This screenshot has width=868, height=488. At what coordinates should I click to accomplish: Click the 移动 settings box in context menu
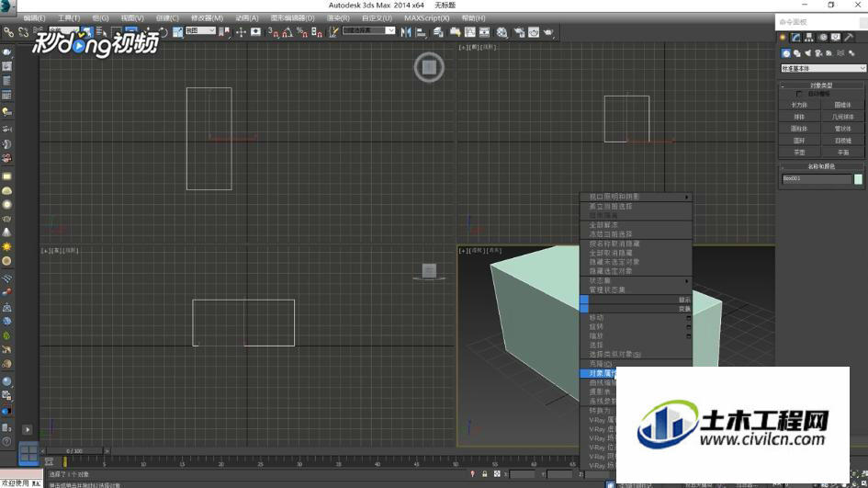pyautogui.click(x=688, y=318)
